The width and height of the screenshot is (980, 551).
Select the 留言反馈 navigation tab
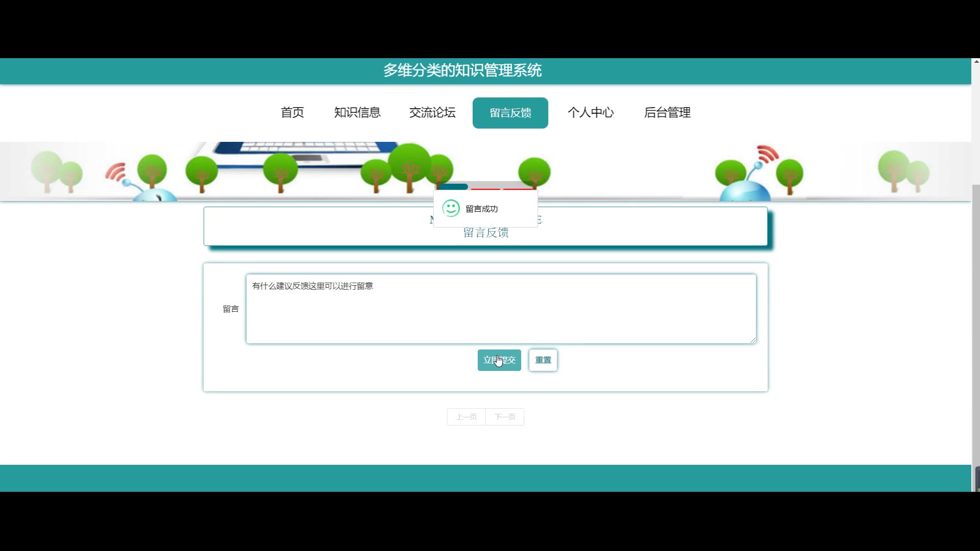[510, 113]
